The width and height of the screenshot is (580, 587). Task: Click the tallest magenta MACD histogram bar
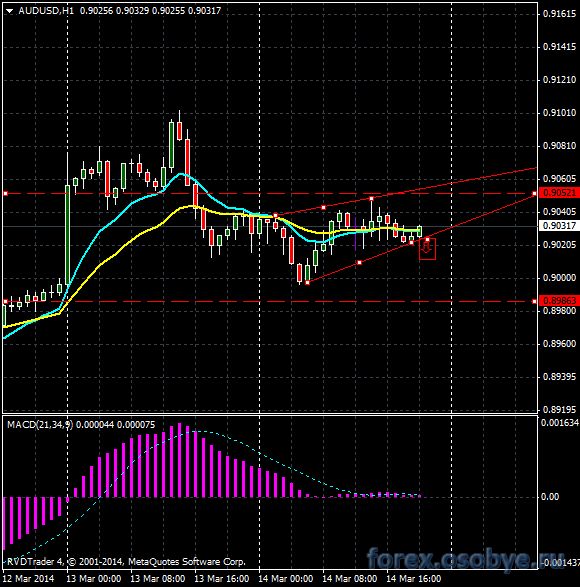179,460
